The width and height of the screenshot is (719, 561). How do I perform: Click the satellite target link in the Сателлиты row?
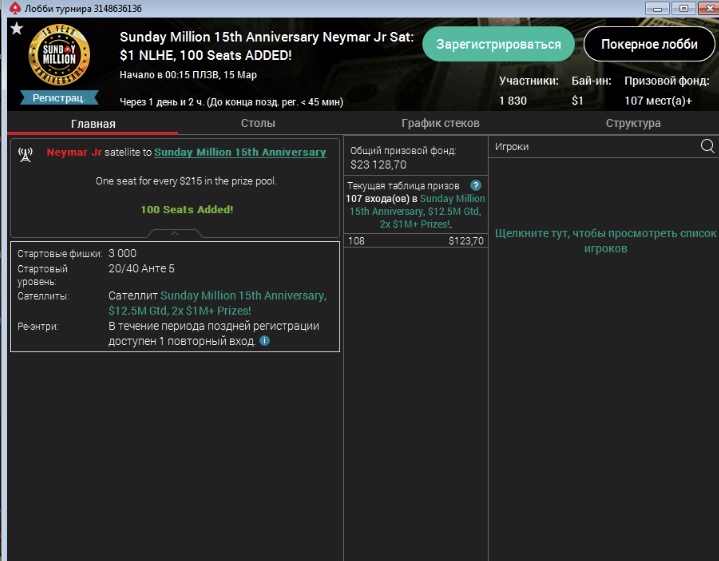218,303
